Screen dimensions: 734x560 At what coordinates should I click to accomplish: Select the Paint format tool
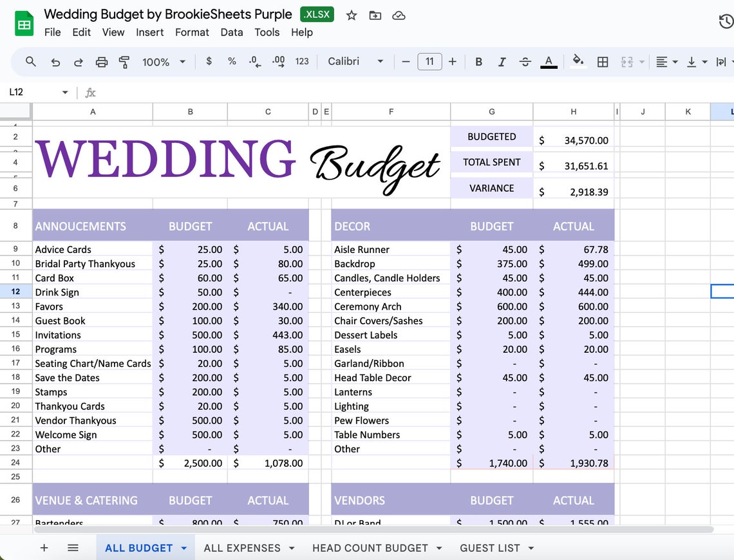coord(122,61)
